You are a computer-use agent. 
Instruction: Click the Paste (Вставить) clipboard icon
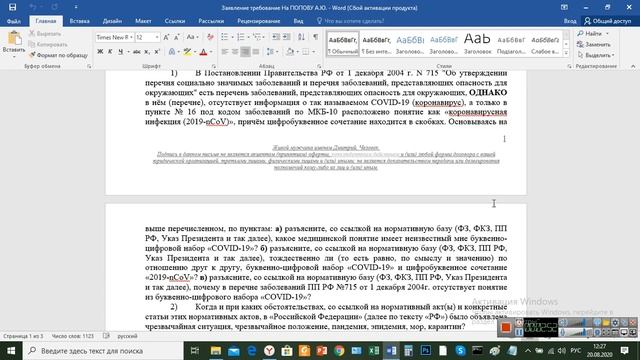click(14, 39)
